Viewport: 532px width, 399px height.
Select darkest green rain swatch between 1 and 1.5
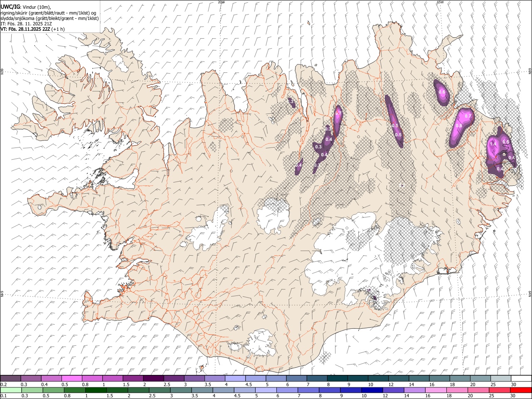click(x=96, y=390)
